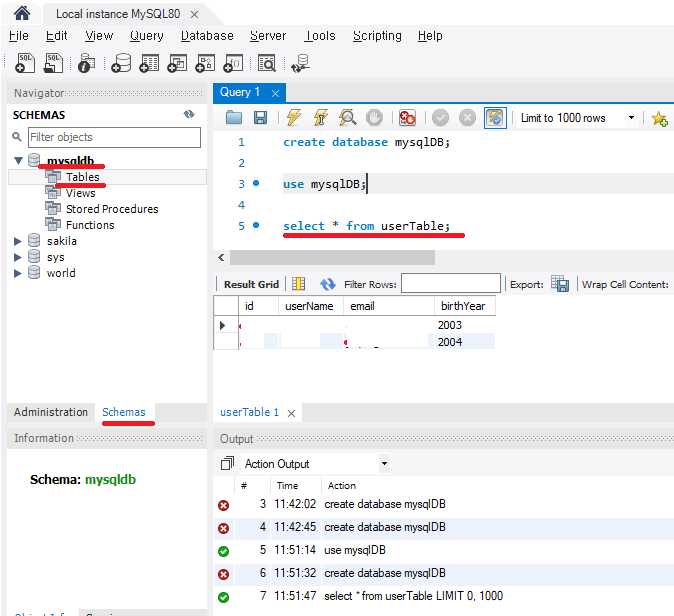The height and width of the screenshot is (616, 674).
Task: Close the Query 1 tab
Action: (275, 93)
